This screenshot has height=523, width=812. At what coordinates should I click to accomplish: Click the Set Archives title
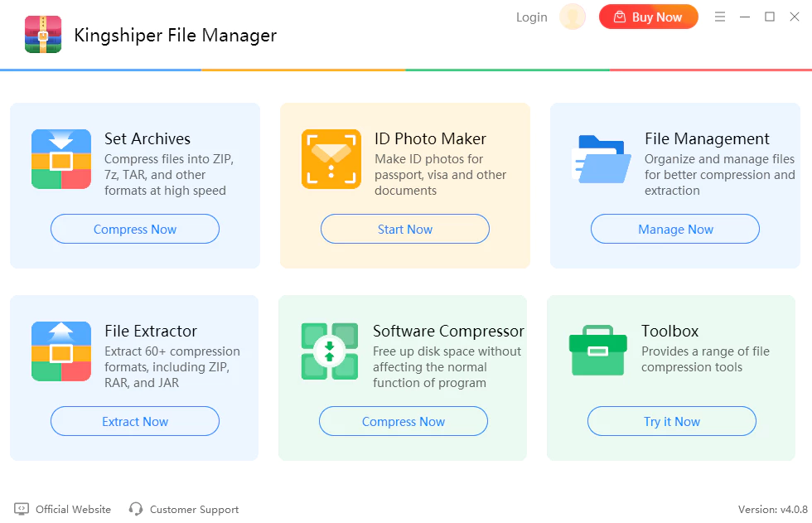147,138
